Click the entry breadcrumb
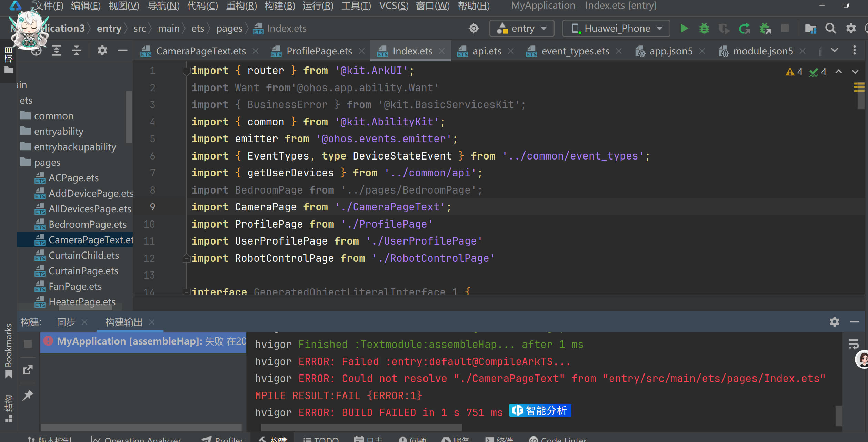The image size is (868, 442). (x=109, y=28)
